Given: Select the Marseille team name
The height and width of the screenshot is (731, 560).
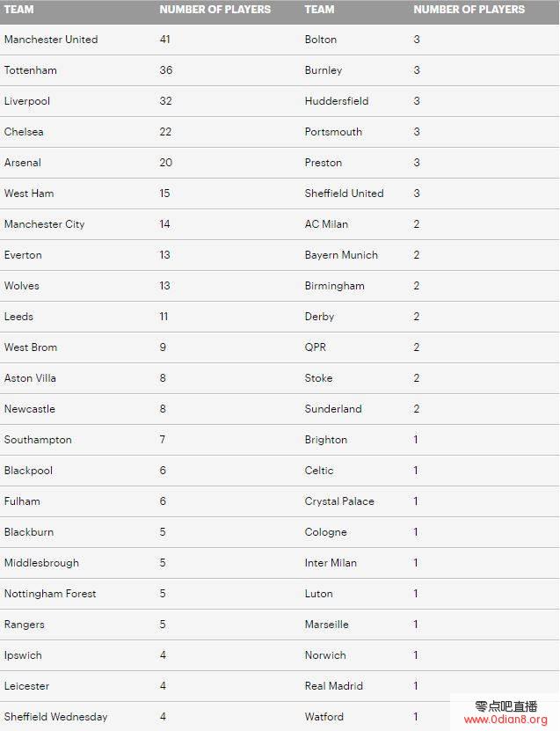Looking at the screenshot, I should point(327,625).
